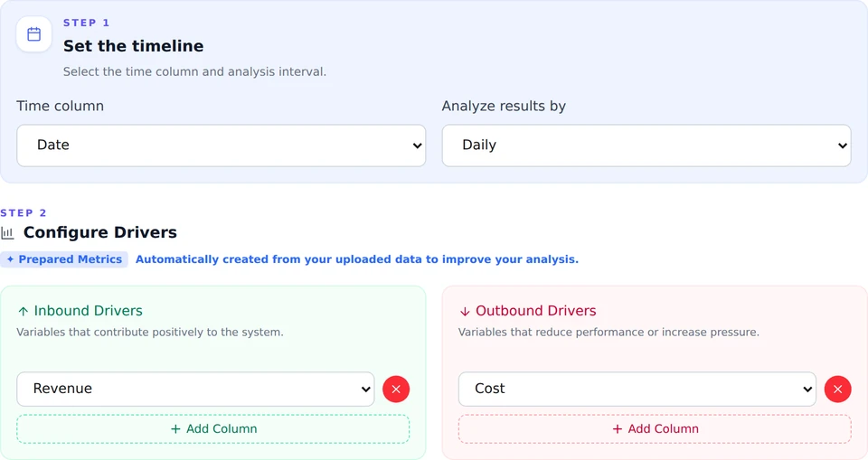Screen dimensions: 868x460
Task: Click the Outbound Drivers title
Action: coord(536,311)
